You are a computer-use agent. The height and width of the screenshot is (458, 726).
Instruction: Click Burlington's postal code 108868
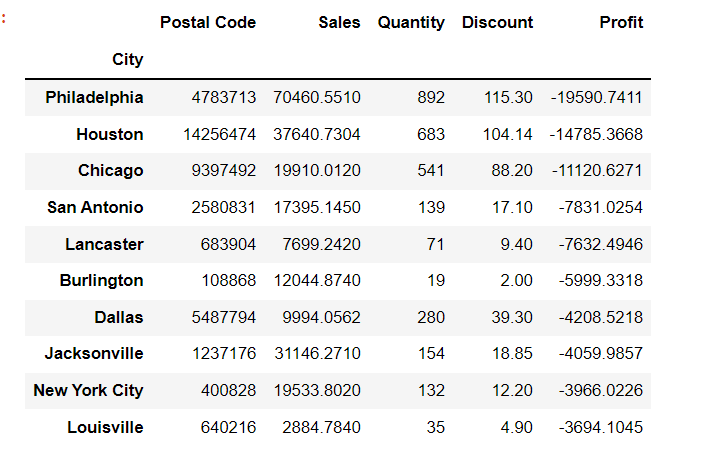[x=229, y=281]
